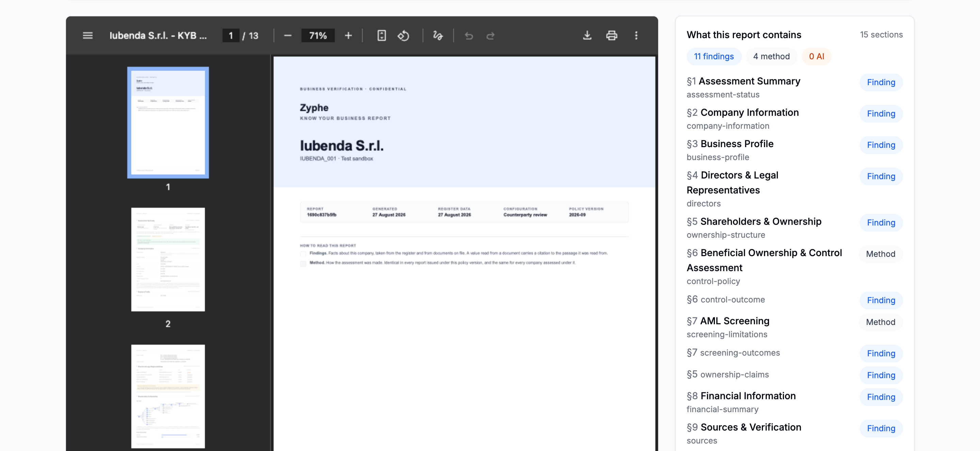Click the policy version '2026-09' value
The image size is (980, 451).
coord(577,215)
